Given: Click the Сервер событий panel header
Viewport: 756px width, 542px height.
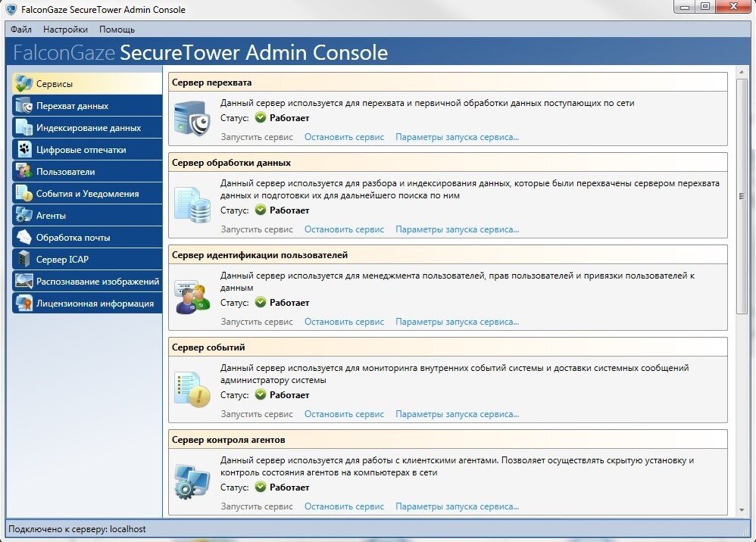Looking at the screenshot, I should coord(448,347).
